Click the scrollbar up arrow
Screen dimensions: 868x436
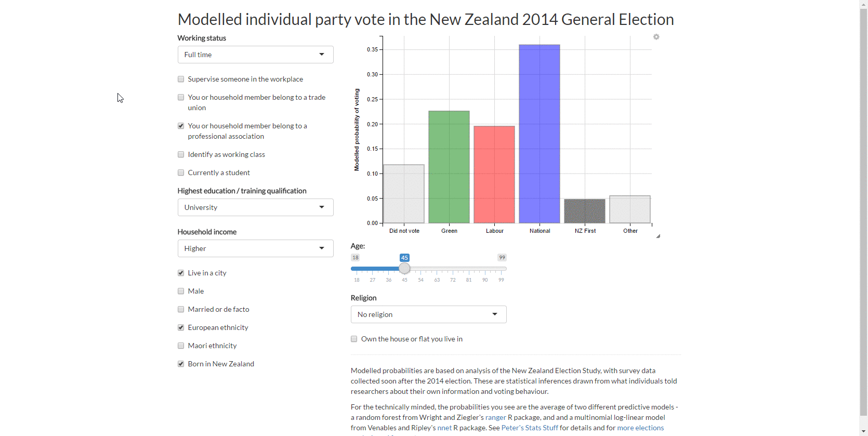coord(863,4)
